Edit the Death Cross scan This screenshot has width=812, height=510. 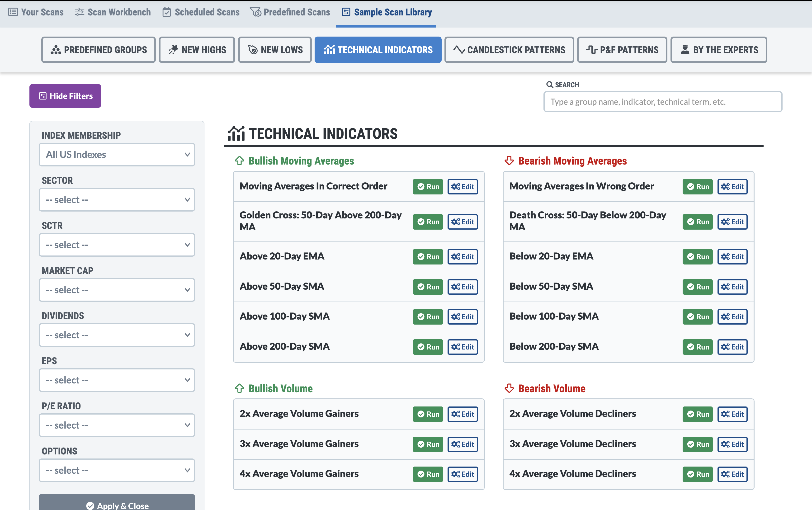coord(732,222)
